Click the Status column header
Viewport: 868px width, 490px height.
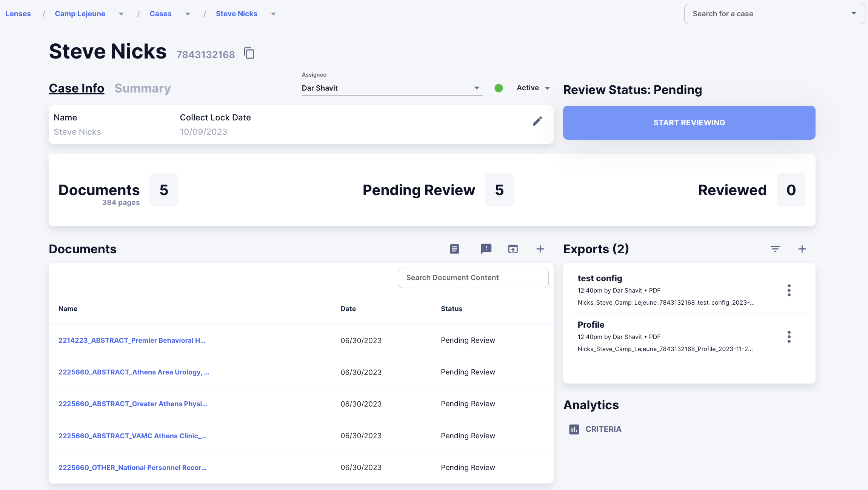click(x=451, y=308)
